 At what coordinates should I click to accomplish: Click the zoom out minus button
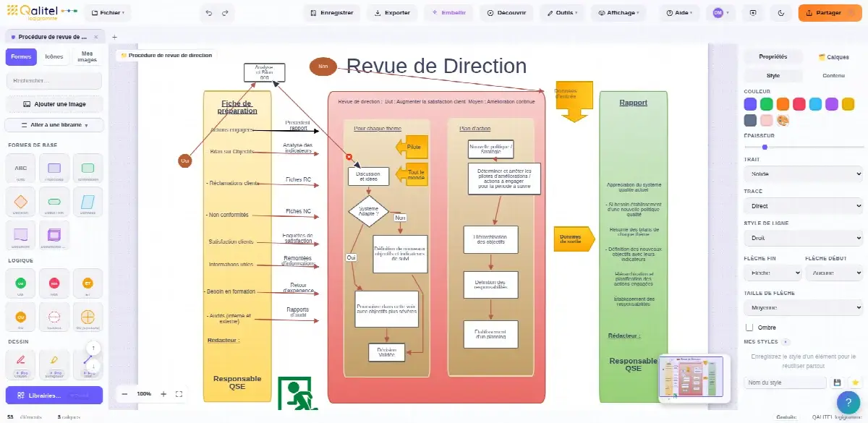(x=124, y=394)
